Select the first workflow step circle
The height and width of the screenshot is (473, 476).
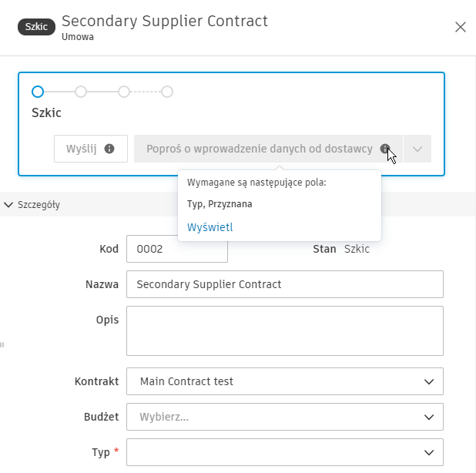[x=38, y=92]
